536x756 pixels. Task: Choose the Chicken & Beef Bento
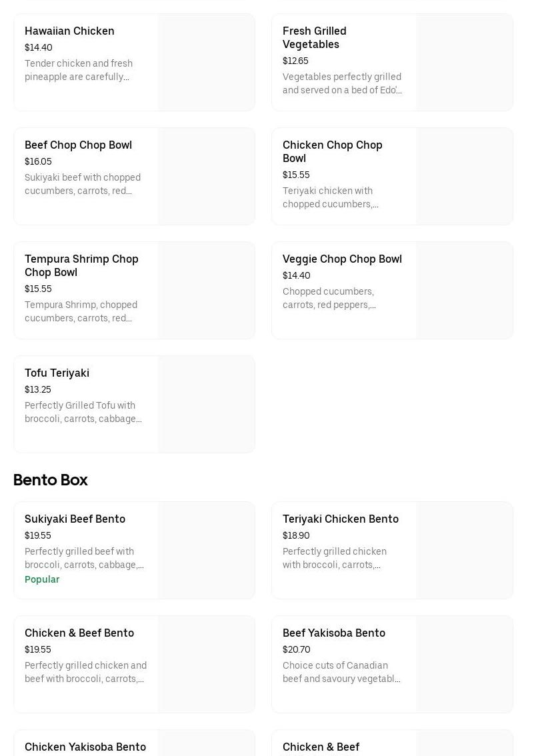coord(79,633)
